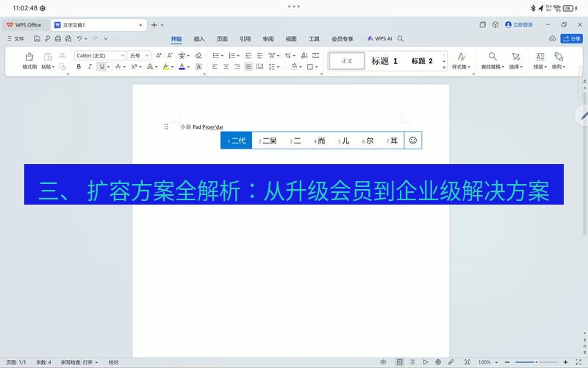The width and height of the screenshot is (588, 368).
Task: Open the Calibri font name dropdown
Action: 123,56
